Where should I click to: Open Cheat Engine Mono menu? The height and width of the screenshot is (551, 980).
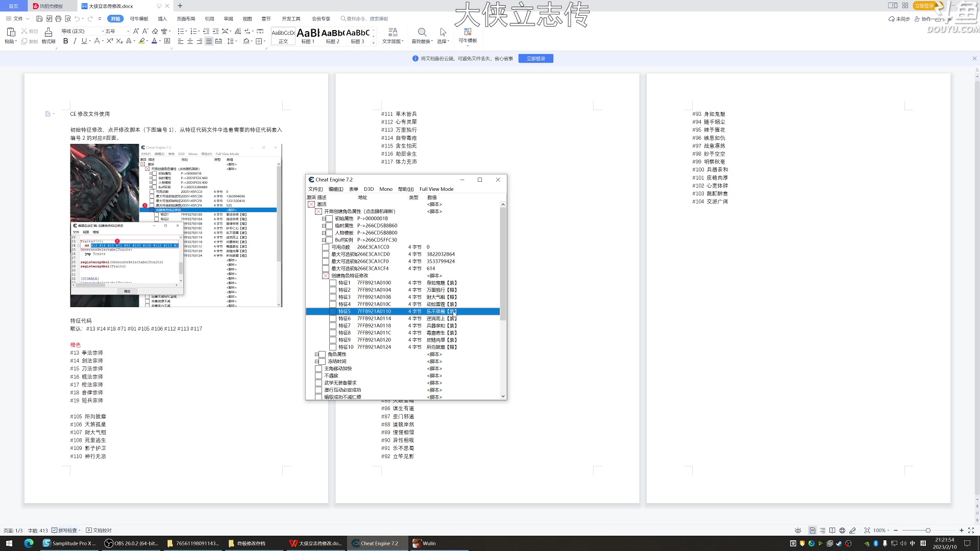386,189
